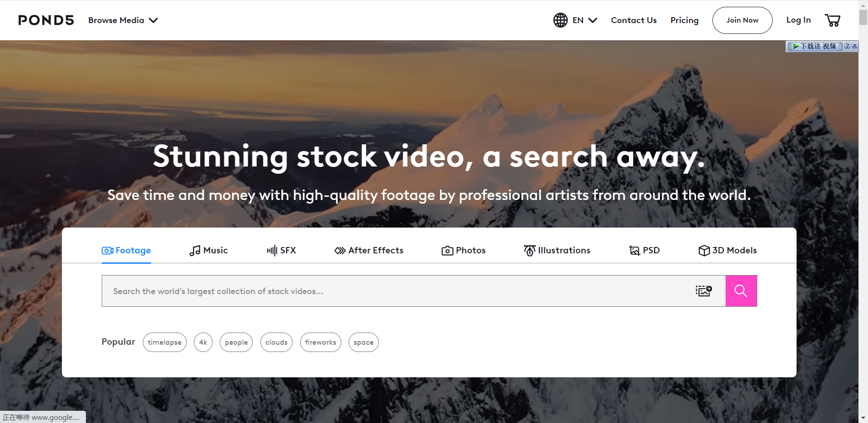
Task: Open the EN language dropdown chevron
Action: 593,20
